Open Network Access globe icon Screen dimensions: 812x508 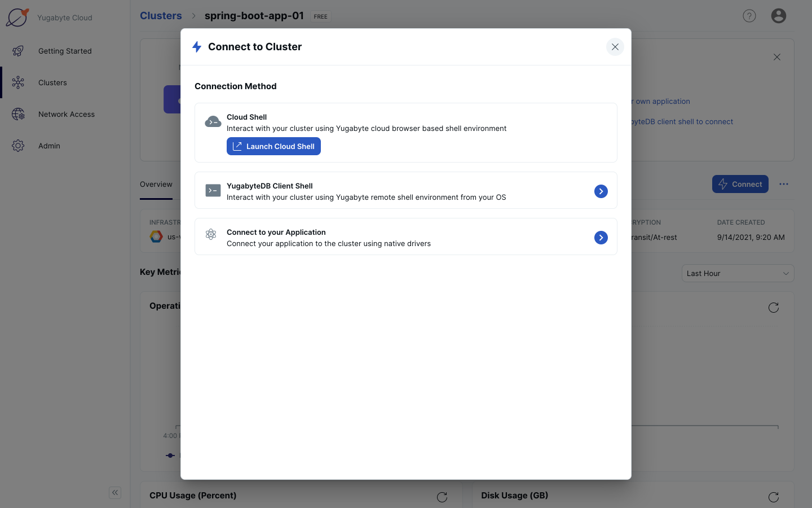tap(18, 114)
